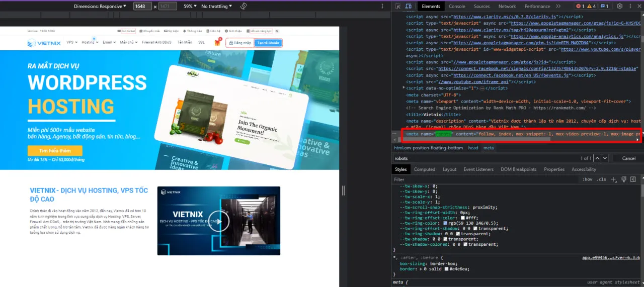This screenshot has width=644, height=287.
Task: Toggle the computed styles sidebar icon
Action: [633, 179]
